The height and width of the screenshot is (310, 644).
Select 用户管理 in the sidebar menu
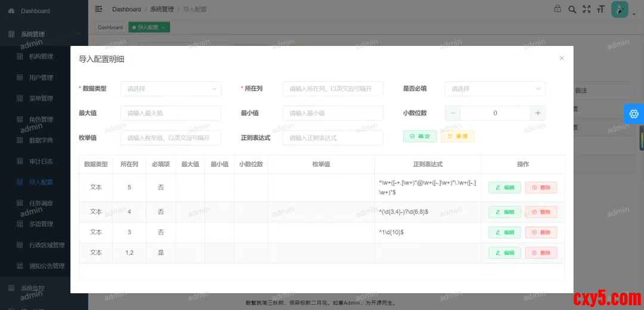tap(41, 77)
